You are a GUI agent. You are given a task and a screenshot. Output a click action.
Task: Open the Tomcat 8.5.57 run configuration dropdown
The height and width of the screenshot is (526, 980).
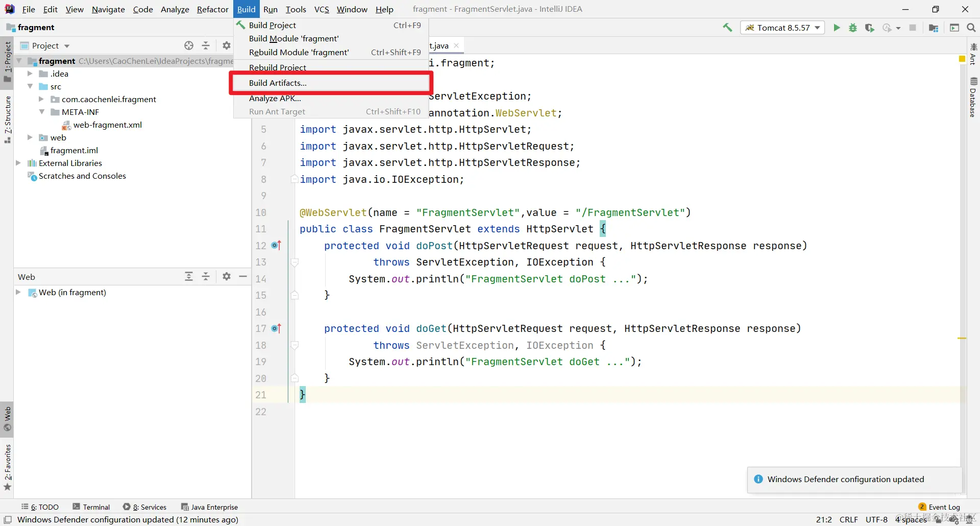coord(782,28)
